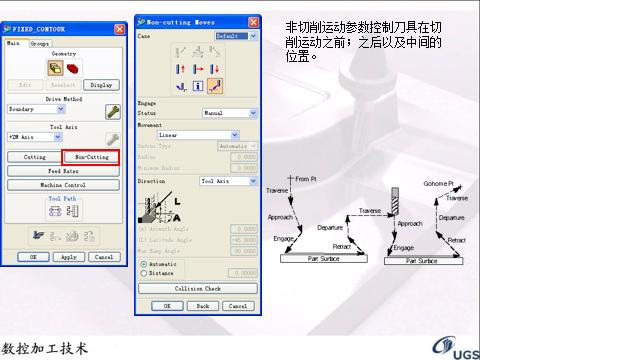
Task: Click third greyed move icon in top row
Action: pos(215,52)
